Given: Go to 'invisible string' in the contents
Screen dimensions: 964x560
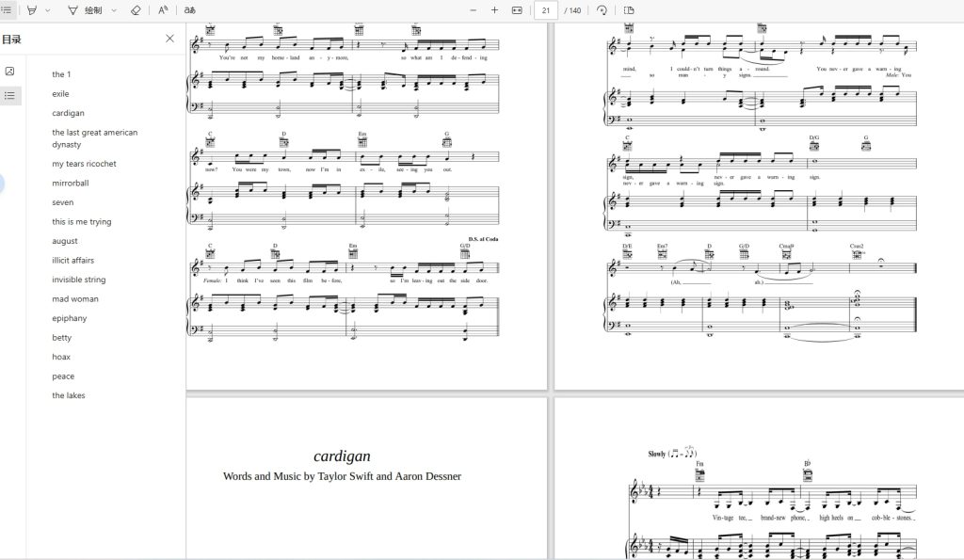Looking at the screenshot, I should click(79, 280).
